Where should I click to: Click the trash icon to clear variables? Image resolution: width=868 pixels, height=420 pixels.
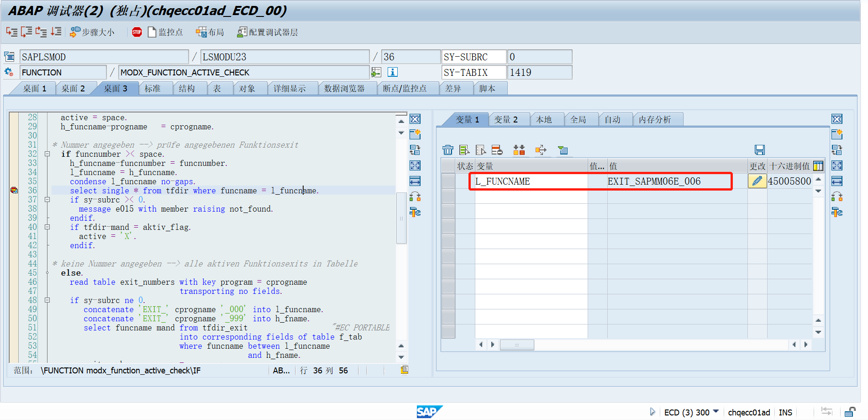[x=447, y=149]
